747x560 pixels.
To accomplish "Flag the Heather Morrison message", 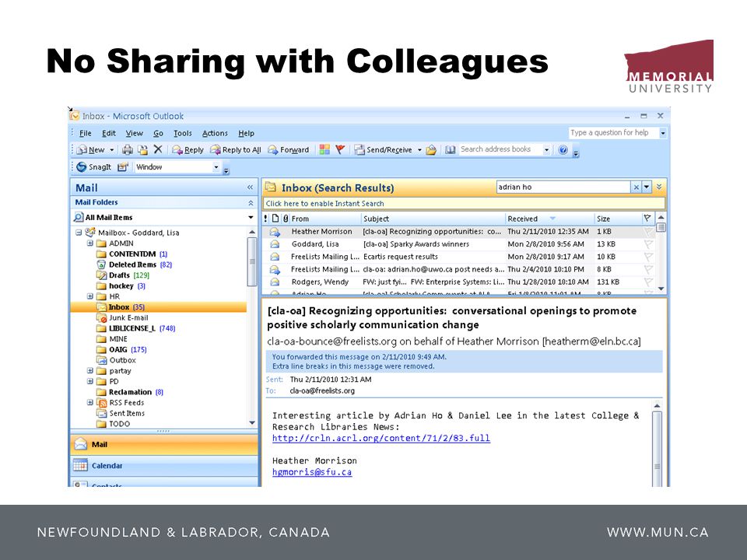I will (648, 232).
